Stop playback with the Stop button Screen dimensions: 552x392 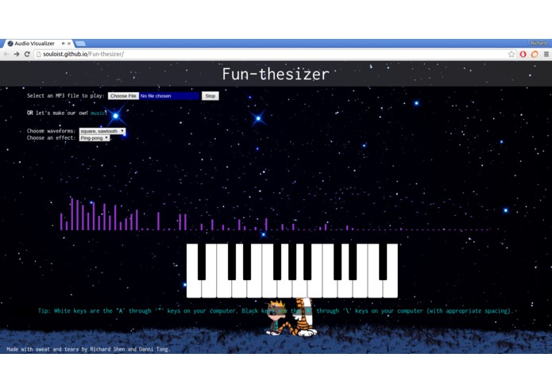coord(210,96)
